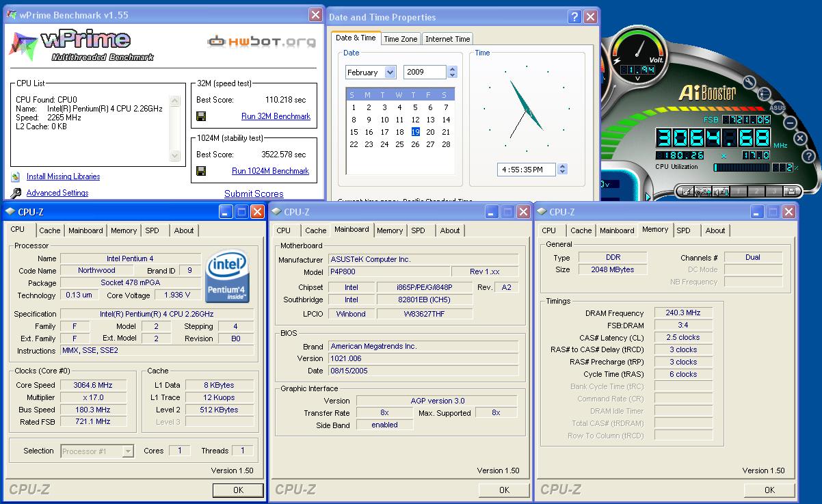Click AI Booster floppy save icon
The width and height of the screenshot is (822, 504).
click(791, 191)
